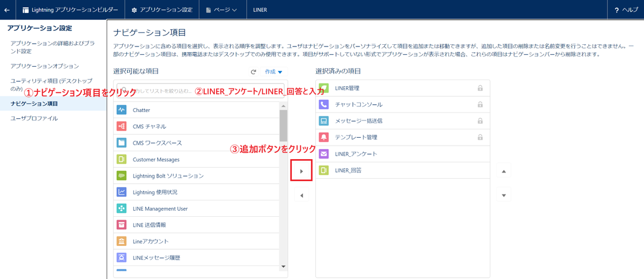Open ユーザプロファイル settings
Screen dimensions: 644x279
(34, 118)
